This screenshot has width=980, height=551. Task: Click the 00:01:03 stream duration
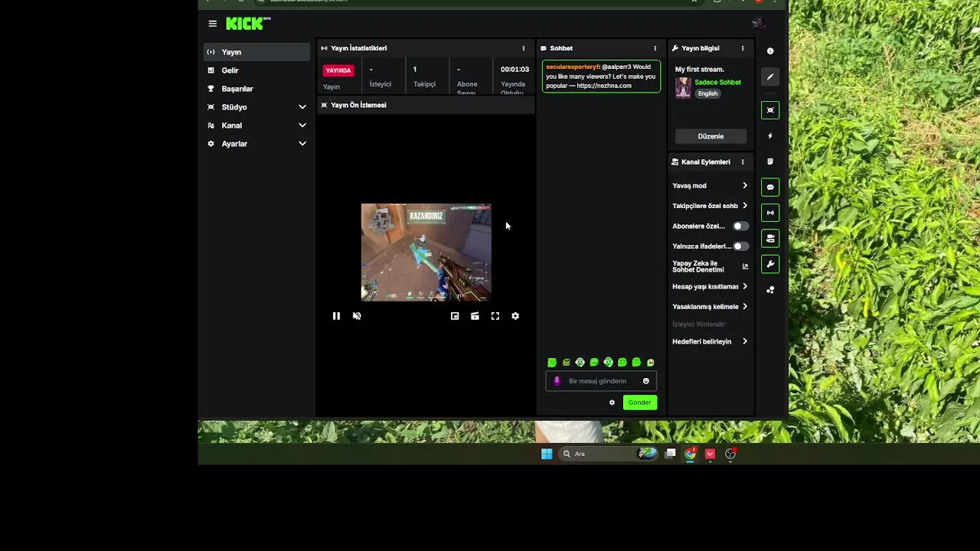(514, 70)
